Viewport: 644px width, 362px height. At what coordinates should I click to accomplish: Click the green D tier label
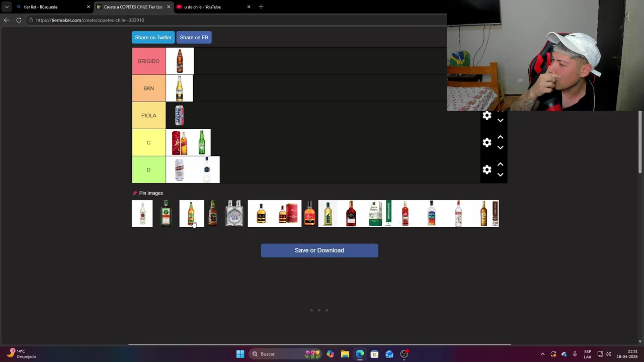click(x=148, y=170)
